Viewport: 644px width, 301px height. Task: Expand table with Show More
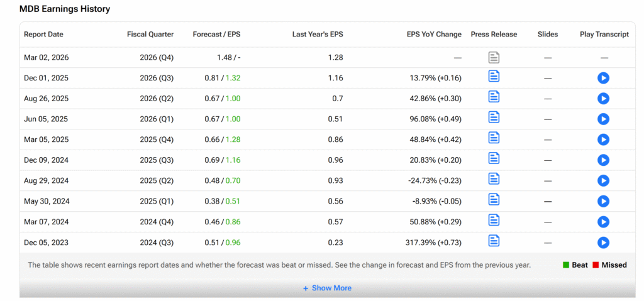327,288
